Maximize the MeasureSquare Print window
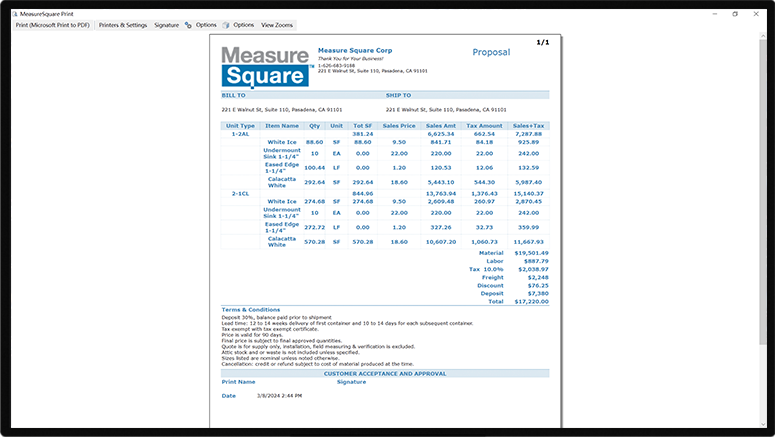775x437 pixels. point(735,13)
